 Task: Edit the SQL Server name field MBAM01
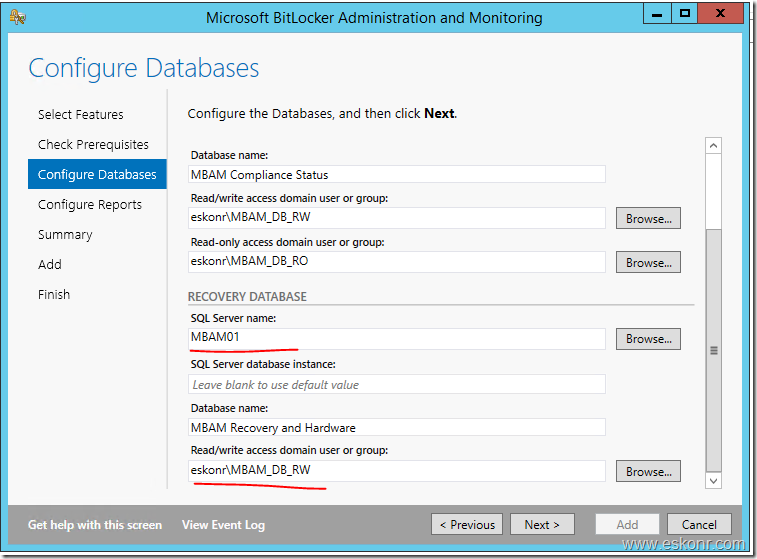(396, 338)
